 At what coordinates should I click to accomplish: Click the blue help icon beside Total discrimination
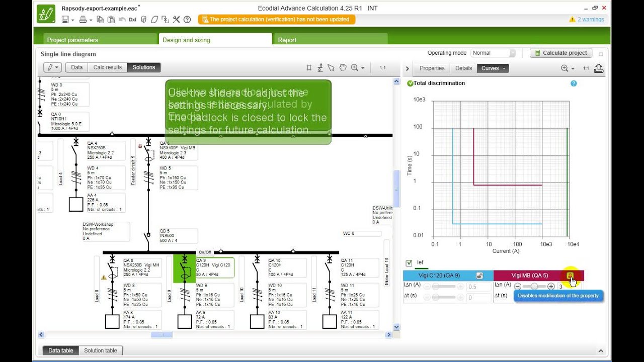[x=574, y=83]
